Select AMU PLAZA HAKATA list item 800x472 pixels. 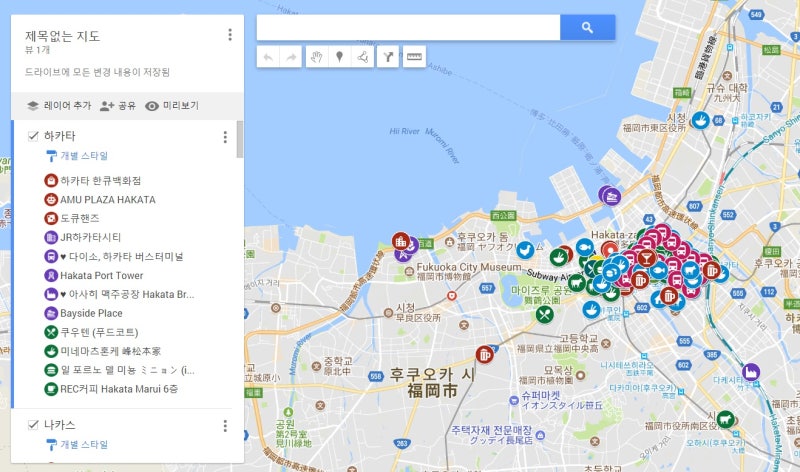pos(108,200)
